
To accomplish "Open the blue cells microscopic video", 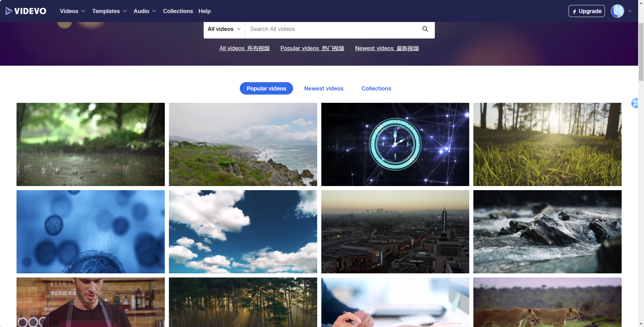I will coord(90,232).
